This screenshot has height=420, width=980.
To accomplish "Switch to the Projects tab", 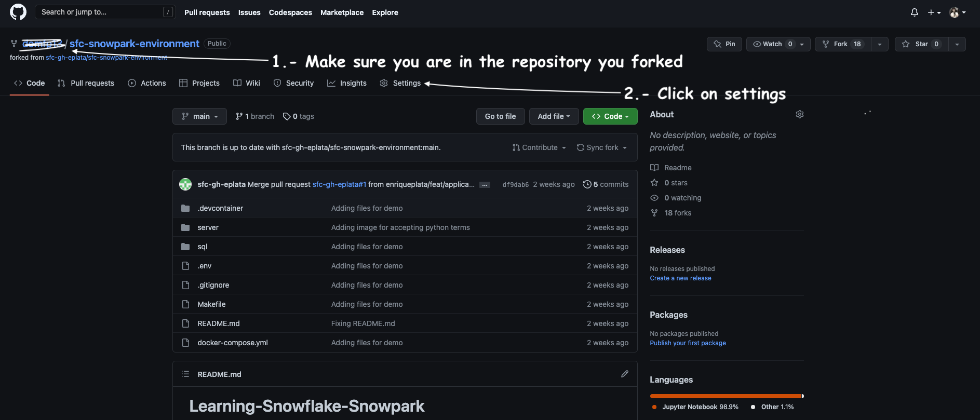I will pyautogui.click(x=199, y=83).
